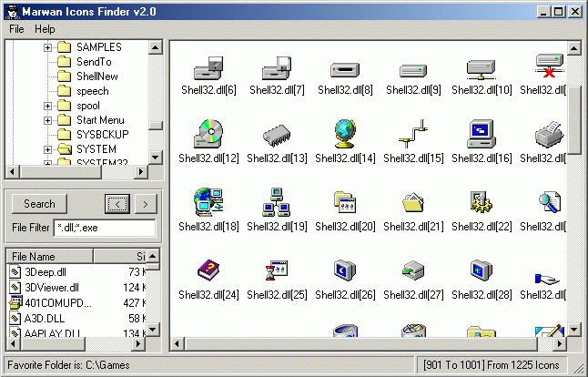Select the SYSBCKUP folder in tree
The image size is (588, 377).
[102, 134]
